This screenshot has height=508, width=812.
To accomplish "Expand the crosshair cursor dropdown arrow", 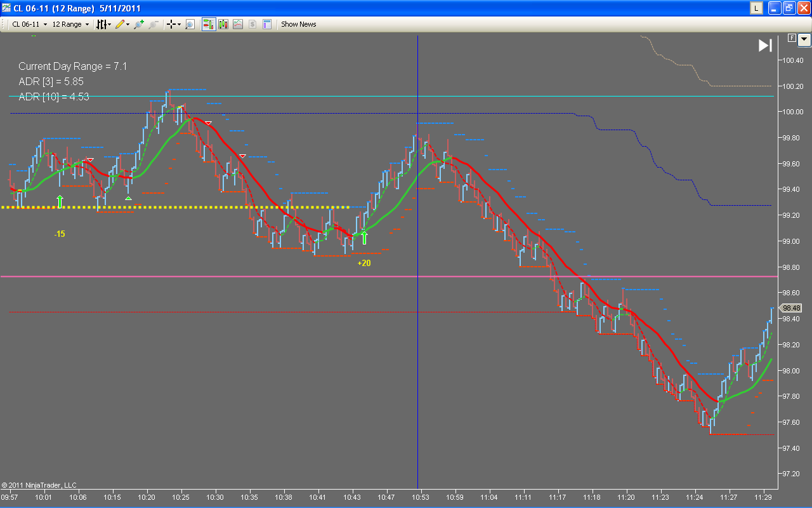I will [x=179, y=24].
